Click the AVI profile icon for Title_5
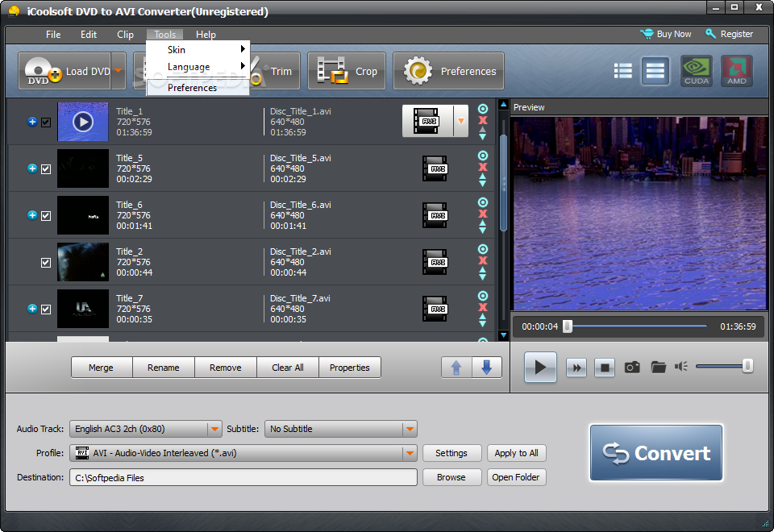The height and width of the screenshot is (532, 774). pyautogui.click(x=435, y=168)
